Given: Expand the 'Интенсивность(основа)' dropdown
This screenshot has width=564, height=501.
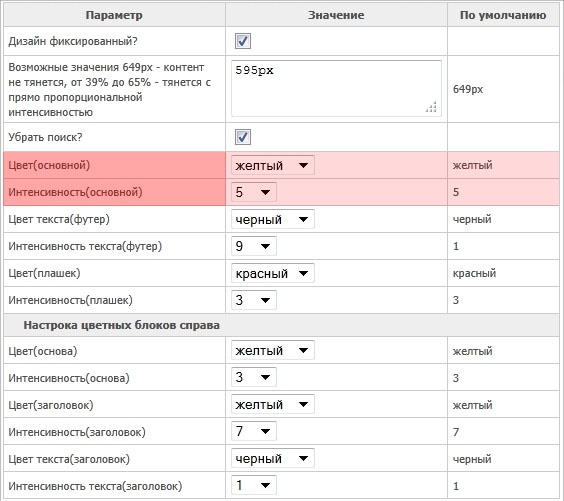Looking at the screenshot, I should click(x=254, y=377).
